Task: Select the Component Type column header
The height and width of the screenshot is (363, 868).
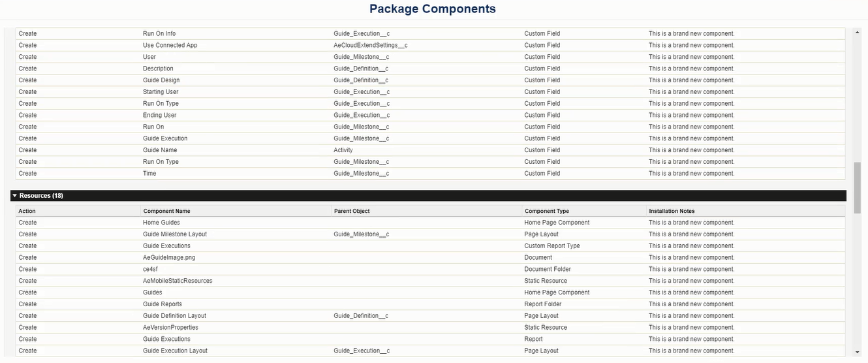Action: click(x=546, y=211)
